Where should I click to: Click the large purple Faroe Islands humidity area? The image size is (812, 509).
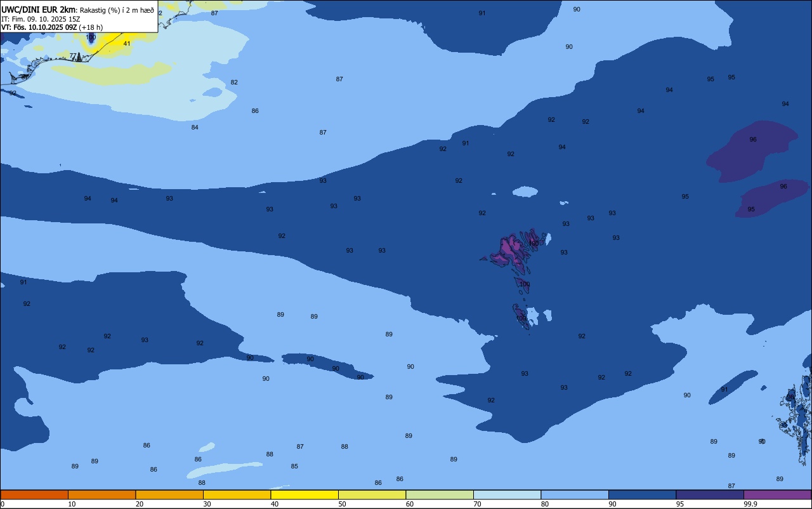pyautogui.click(x=510, y=251)
